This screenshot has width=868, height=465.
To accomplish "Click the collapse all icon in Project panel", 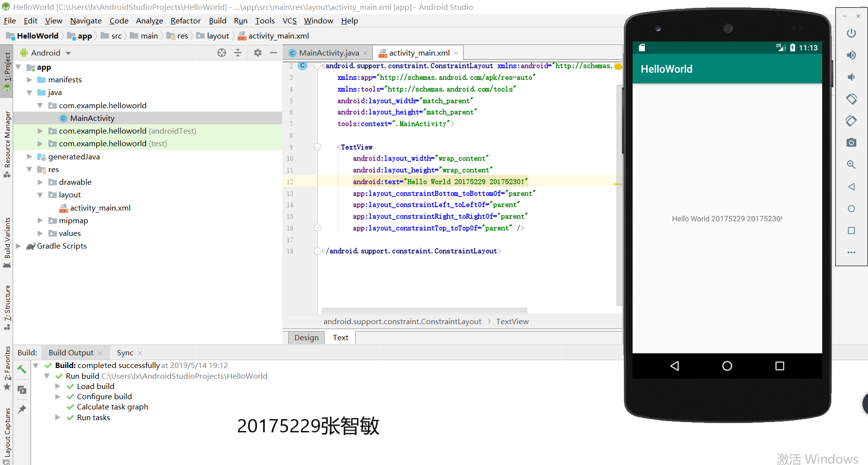I will point(238,53).
